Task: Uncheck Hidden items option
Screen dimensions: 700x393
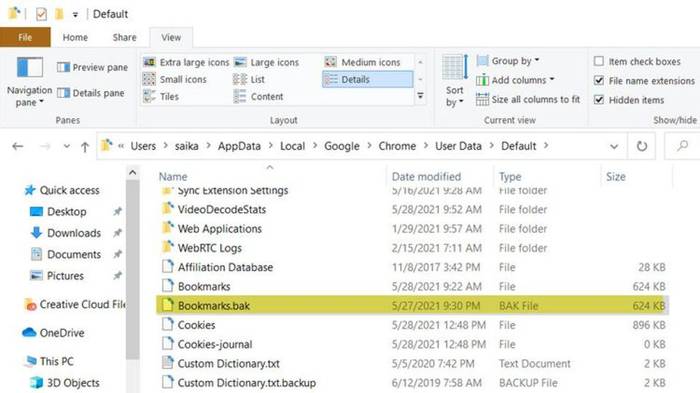Action: click(x=599, y=100)
